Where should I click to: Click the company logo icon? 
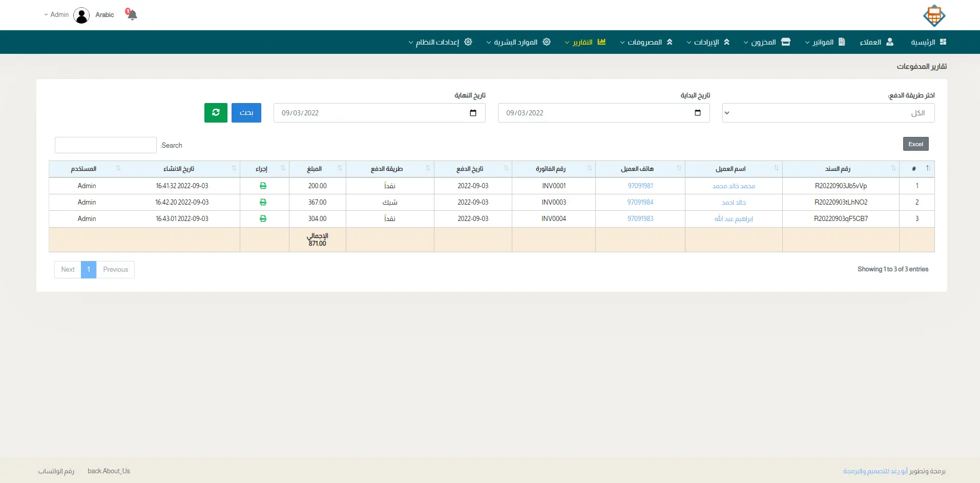pos(934,15)
